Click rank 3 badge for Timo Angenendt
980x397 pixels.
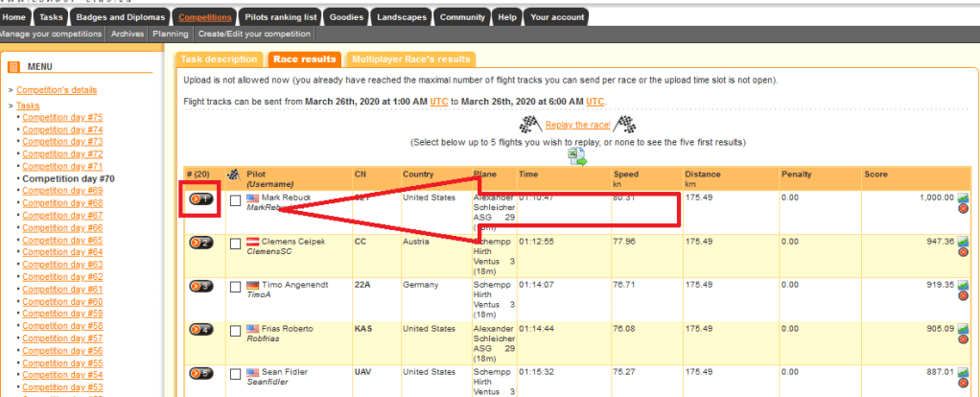[200, 286]
